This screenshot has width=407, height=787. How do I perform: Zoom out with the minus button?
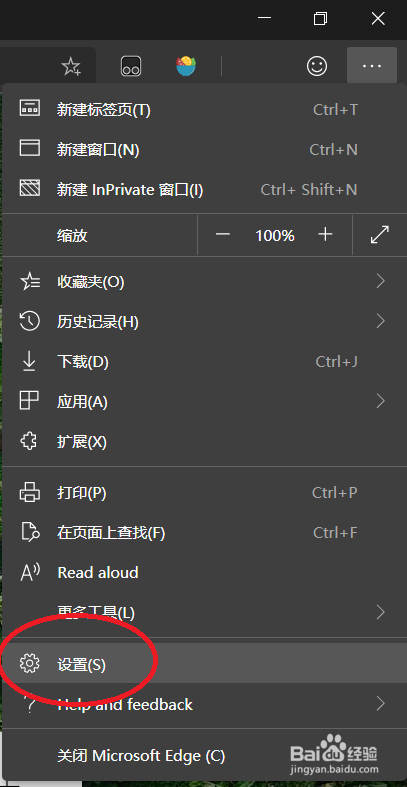click(x=222, y=234)
